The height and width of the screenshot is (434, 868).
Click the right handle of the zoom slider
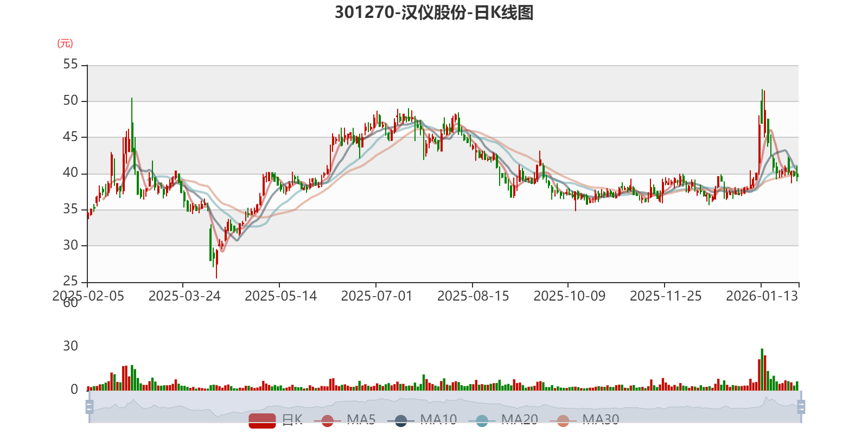[801, 406]
